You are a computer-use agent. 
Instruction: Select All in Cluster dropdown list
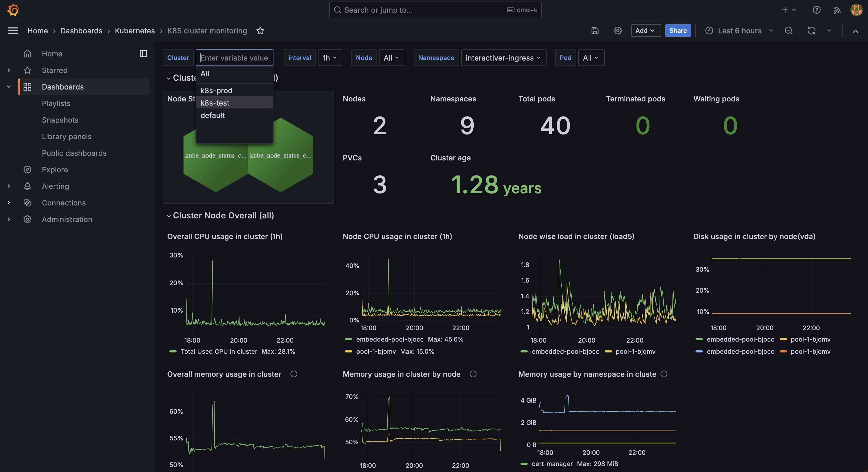pyautogui.click(x=235, y=73)
